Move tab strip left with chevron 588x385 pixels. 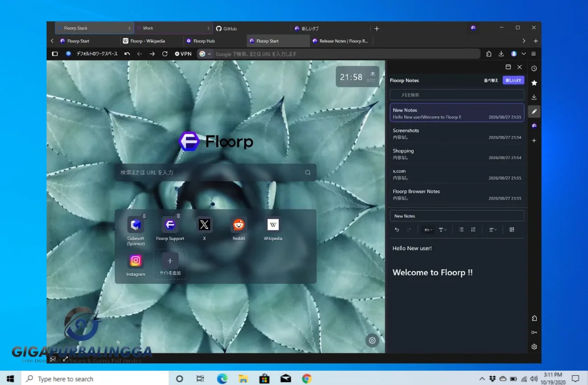click(x=52, y=41)
